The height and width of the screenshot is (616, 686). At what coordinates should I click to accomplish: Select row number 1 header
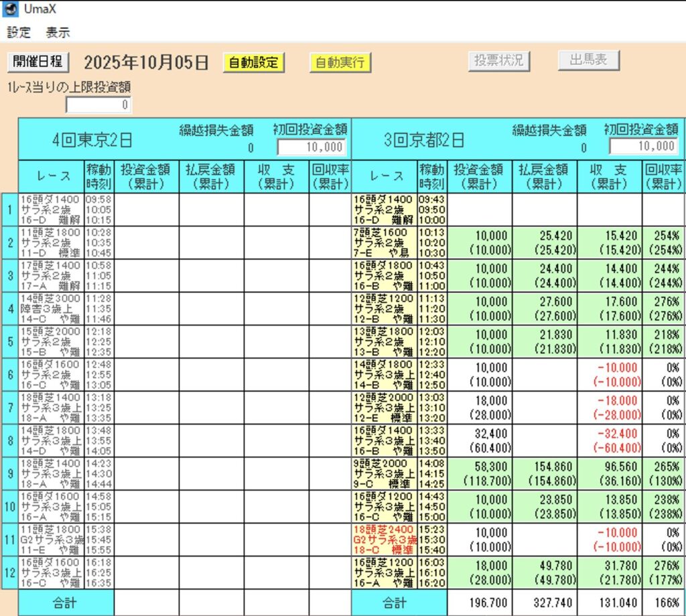click(x=9, y=210)
